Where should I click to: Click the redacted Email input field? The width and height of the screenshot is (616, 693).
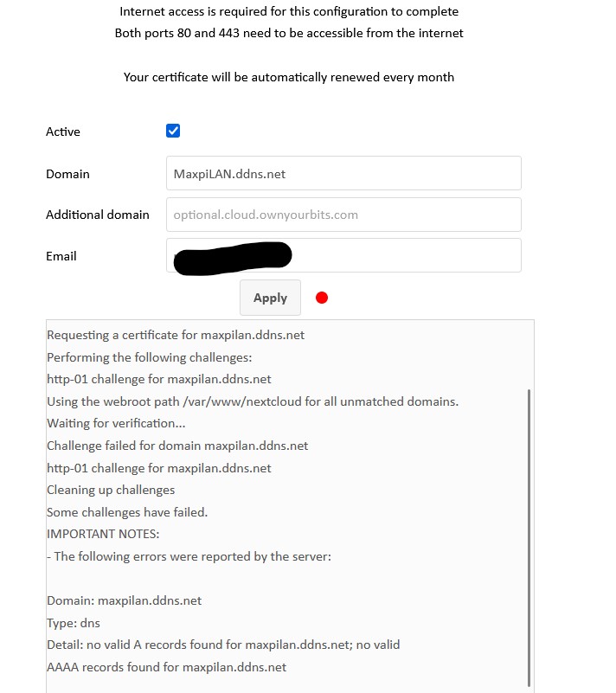[x=343, y=256]
